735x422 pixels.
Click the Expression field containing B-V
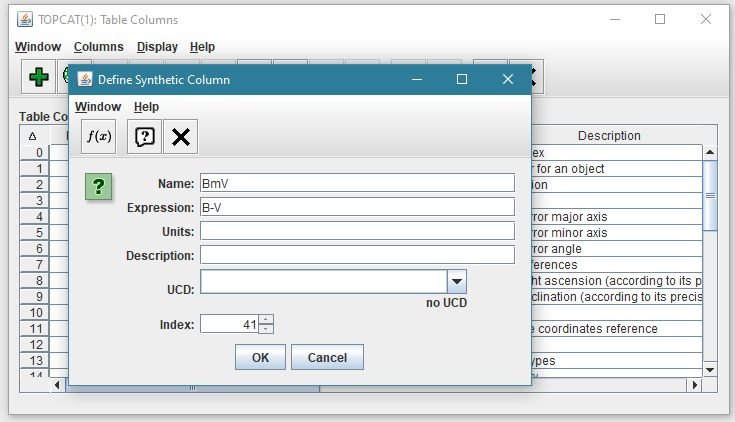(357, 207)
